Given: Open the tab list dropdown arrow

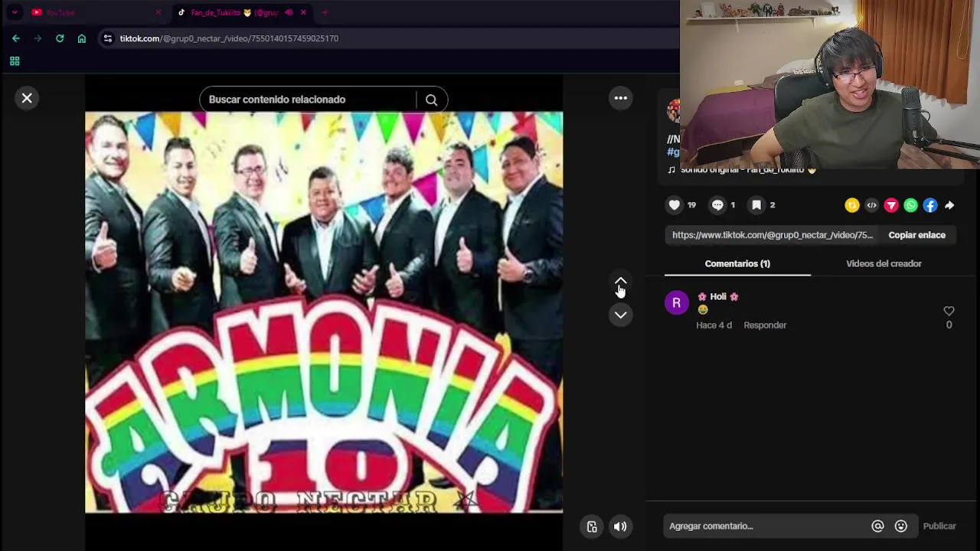Looking at the screenshot, I should (x=15, y=12).
